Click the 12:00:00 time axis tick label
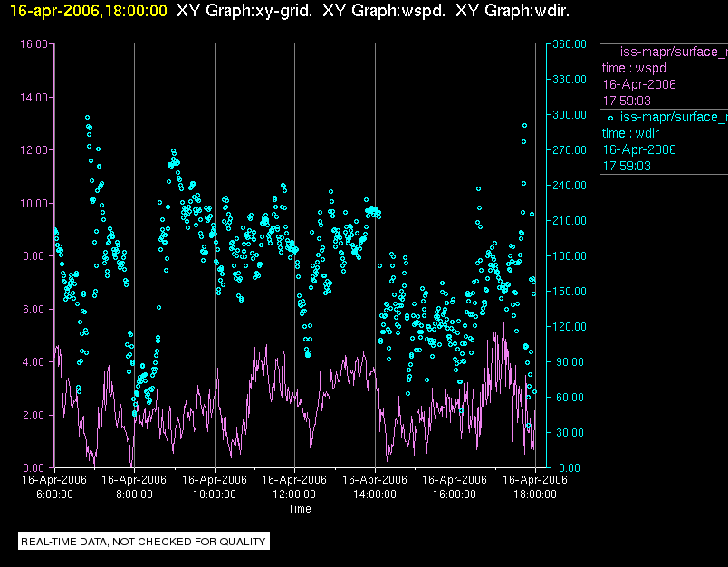 (294, 495)
